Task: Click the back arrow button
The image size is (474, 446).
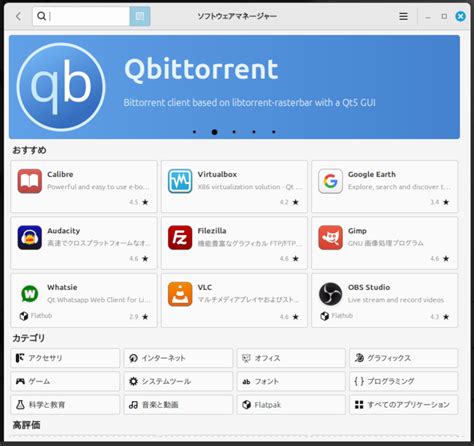Action: pyautogui.click(x=19, y=16)
